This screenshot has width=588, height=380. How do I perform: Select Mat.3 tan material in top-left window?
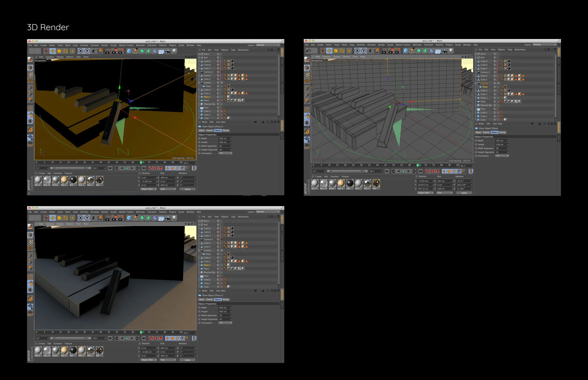[64, 180]
